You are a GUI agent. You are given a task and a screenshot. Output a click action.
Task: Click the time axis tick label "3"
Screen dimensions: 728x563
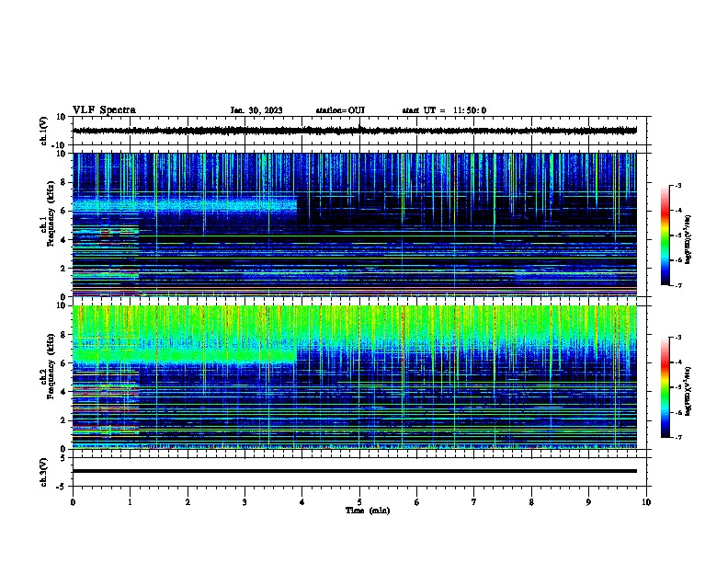tap(245, 502)
